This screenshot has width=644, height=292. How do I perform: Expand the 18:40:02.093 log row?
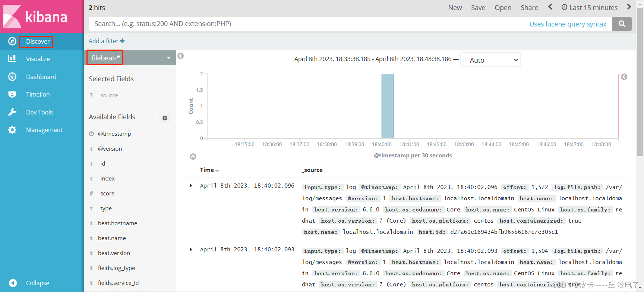[x=191, y=249]
